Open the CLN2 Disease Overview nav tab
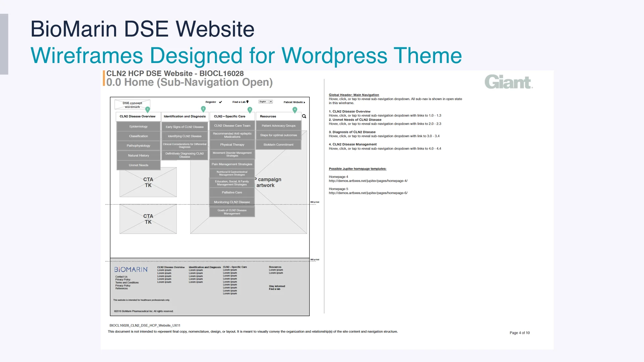The width and height of the screenshot is (644, 362). 138,117
